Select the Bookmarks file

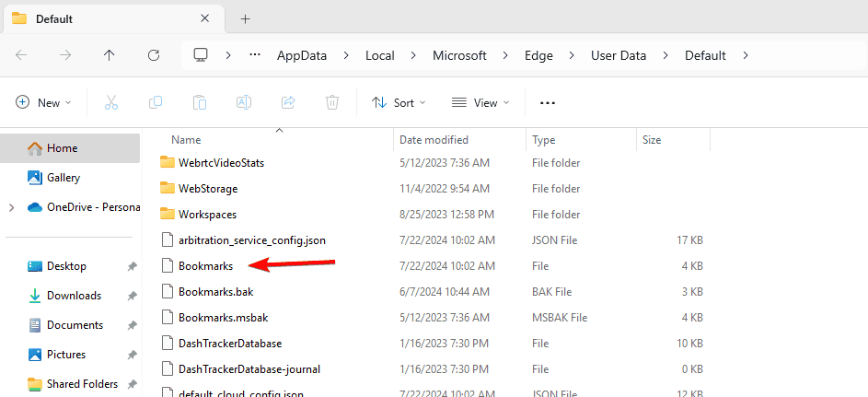[205, 265]
